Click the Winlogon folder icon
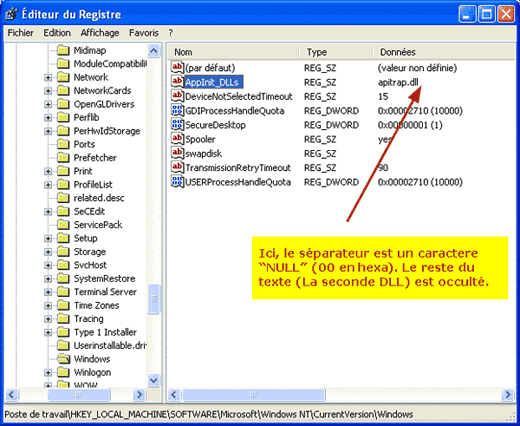 click(x=63, y=372)
